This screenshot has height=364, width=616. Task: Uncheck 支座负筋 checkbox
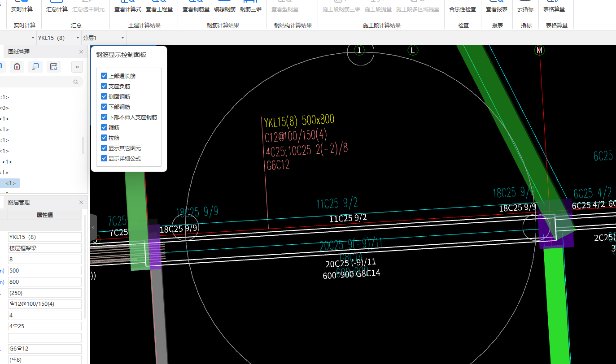click(x=104, y=86)
